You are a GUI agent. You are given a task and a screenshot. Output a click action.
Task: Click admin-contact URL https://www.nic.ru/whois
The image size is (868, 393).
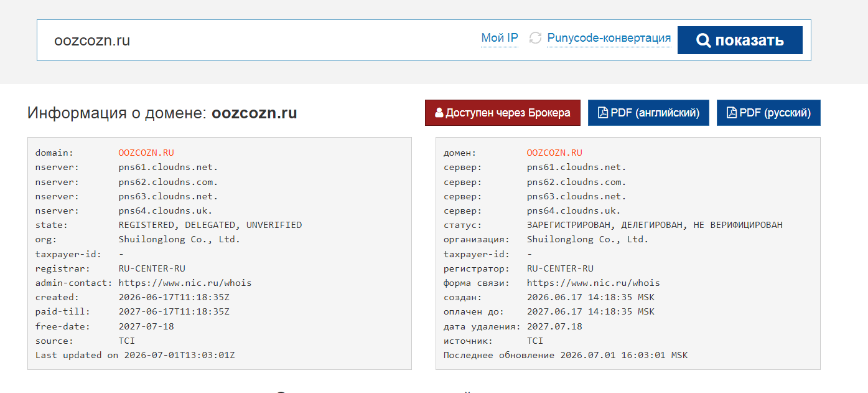coord(185,283)
